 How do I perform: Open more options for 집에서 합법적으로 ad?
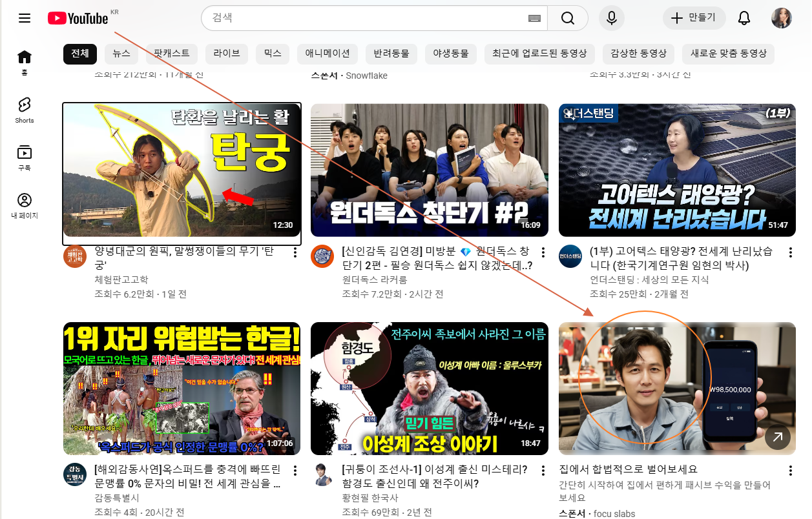791,471
